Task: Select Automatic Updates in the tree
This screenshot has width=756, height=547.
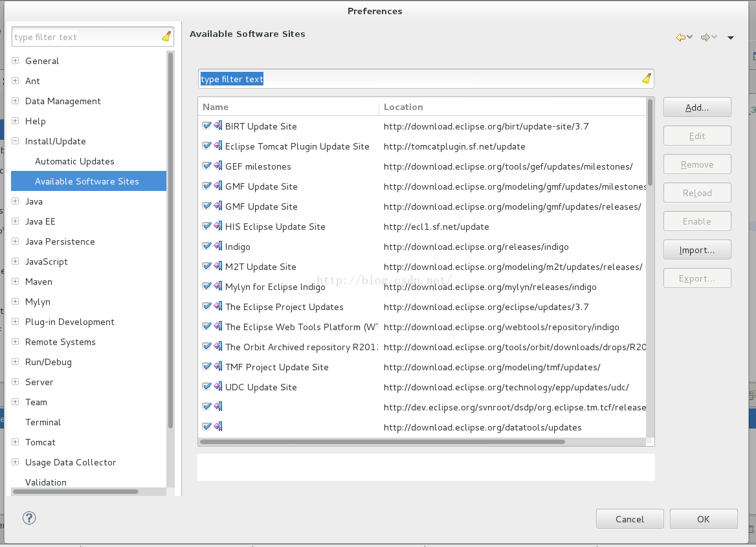Action: (x=74, y=161)
